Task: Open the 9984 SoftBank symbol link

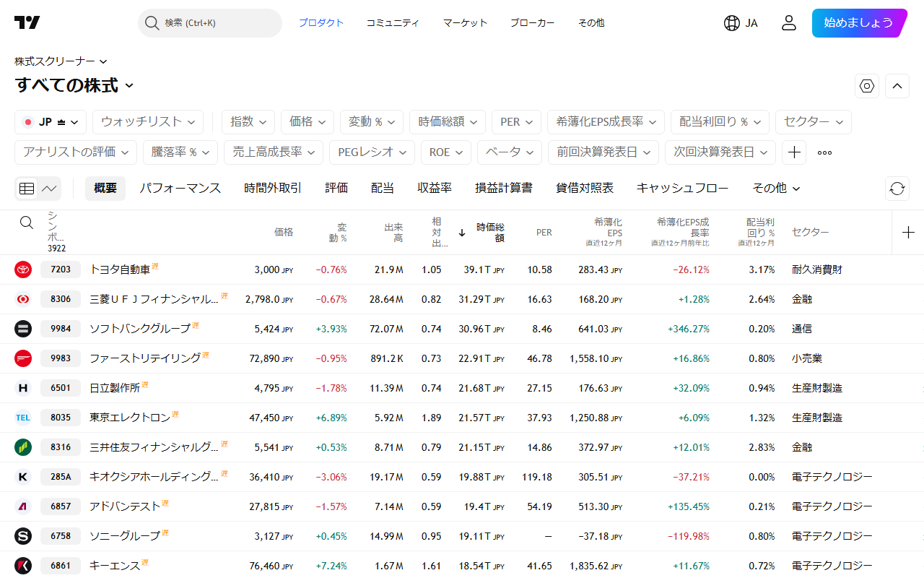Action: 61,329
